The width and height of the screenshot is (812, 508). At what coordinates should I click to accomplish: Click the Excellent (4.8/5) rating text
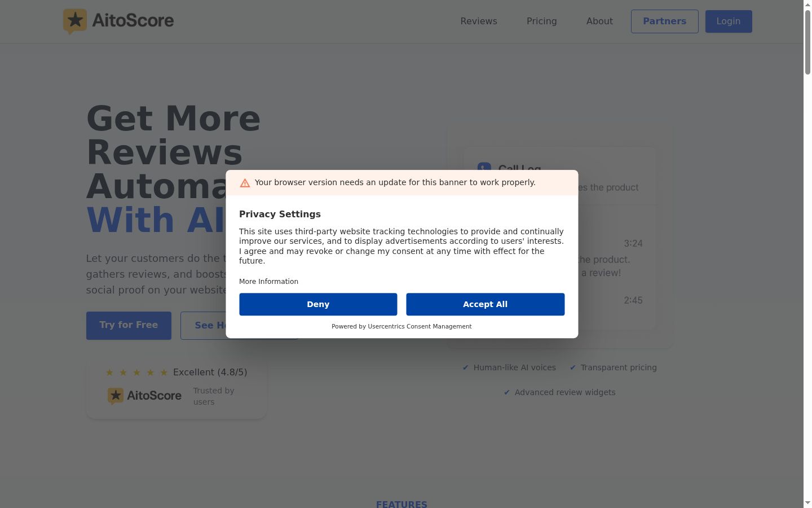(210, 373)
